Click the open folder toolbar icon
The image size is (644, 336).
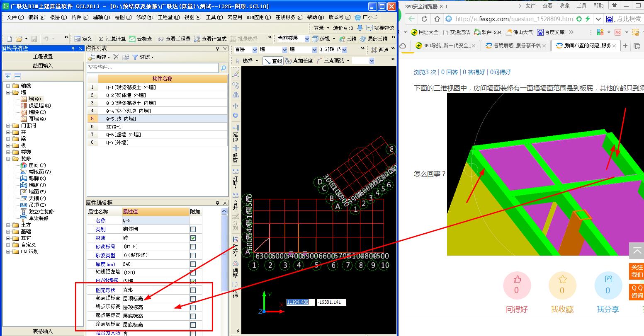tap(19, 39)
